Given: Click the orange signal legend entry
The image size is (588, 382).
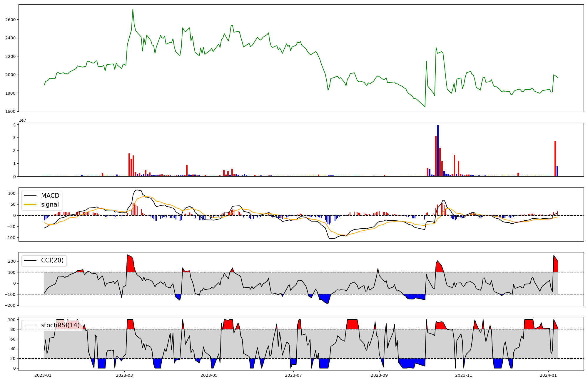Looking at the screenshot, I should click(50, 205).
